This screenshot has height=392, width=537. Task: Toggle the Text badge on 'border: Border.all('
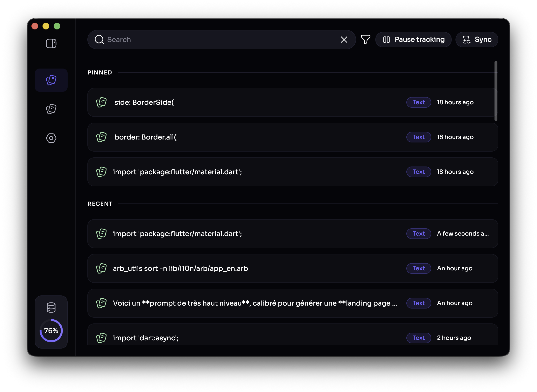point(418,137)
